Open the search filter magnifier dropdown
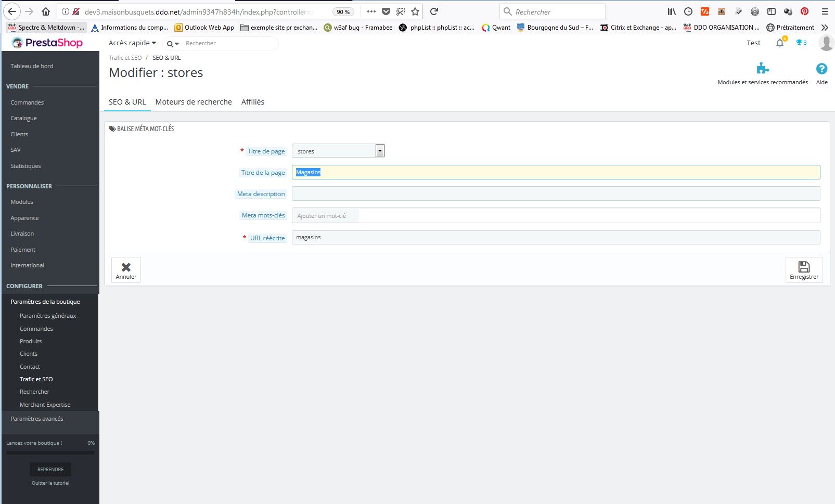Viewport: 835px width, 504px height. (x=172, y=44)
